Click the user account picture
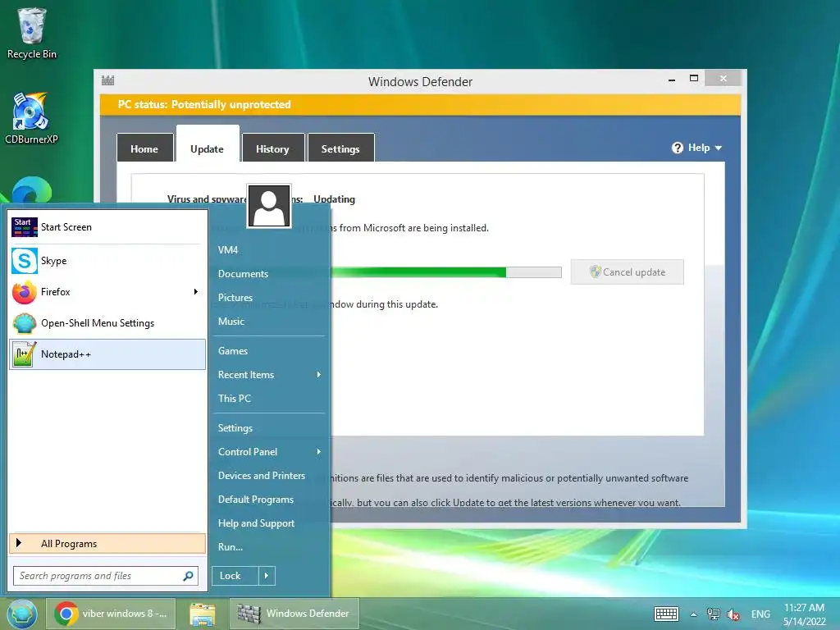 [269, 206]
